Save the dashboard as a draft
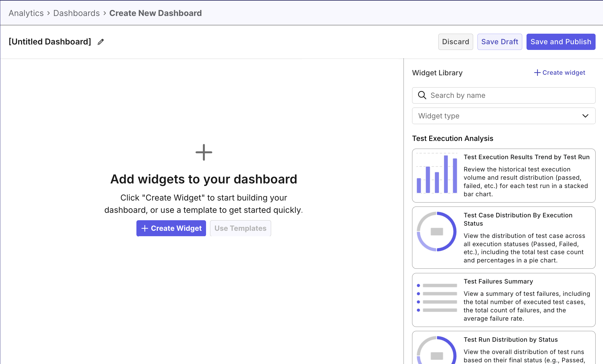This screenshot has height=364, width=603. [500, 42]
